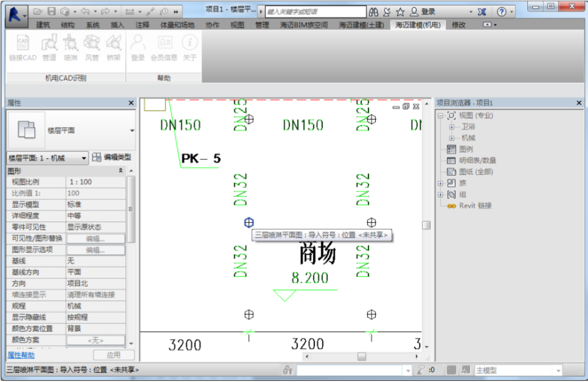Expand the 卫浴 node in project browser
The width and height of the screenshot is (588, 382).
click(452, 127)
